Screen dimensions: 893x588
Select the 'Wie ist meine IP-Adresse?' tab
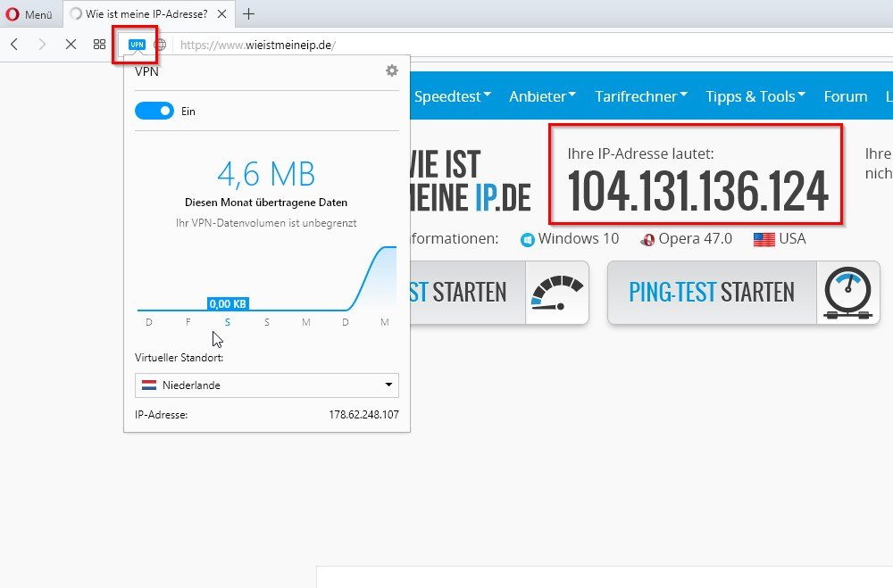click(146, 14)
